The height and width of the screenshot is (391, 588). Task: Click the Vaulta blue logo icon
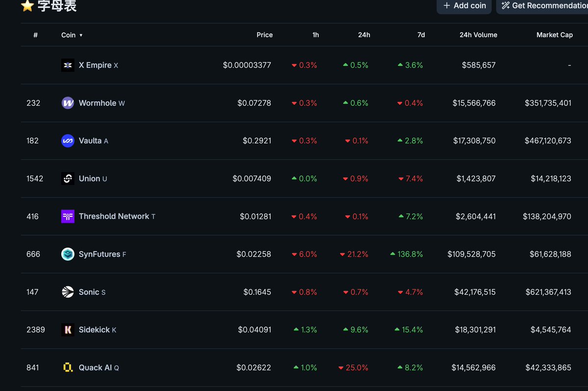coord(68,141)
